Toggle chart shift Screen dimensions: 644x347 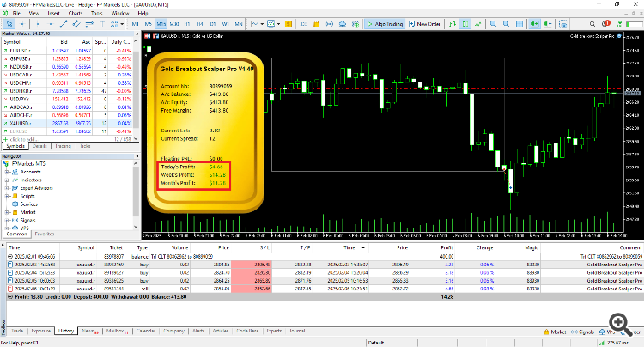[548, 24]
